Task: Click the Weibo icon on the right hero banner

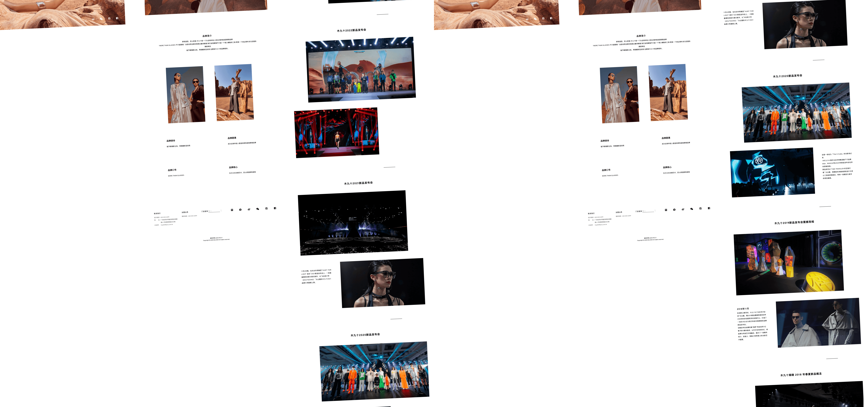Action: (527, 19)
